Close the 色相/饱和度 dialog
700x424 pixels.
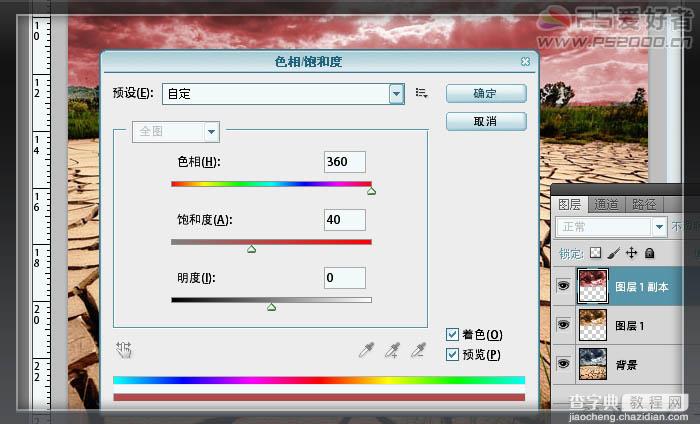(525, 62)
